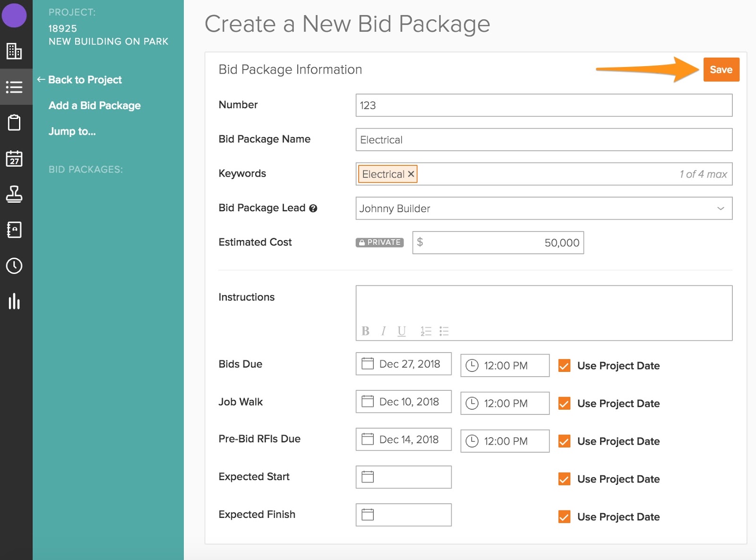Open the address book sidebar icon
756x560 pixels.
click(14, 230)
